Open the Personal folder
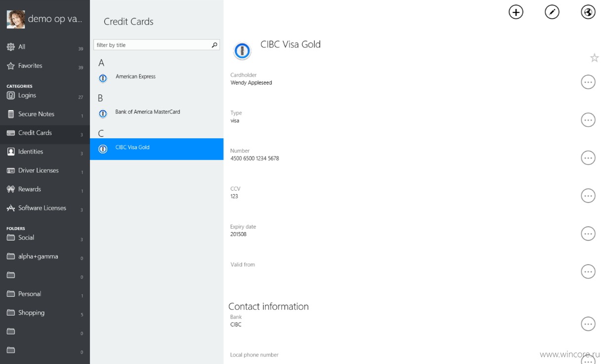 [44, 294]
